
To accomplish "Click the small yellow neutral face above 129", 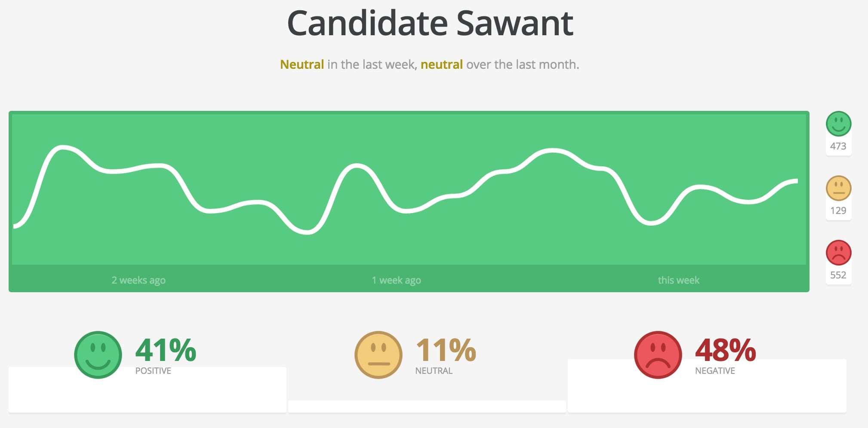I will click(x=838, y=188).
